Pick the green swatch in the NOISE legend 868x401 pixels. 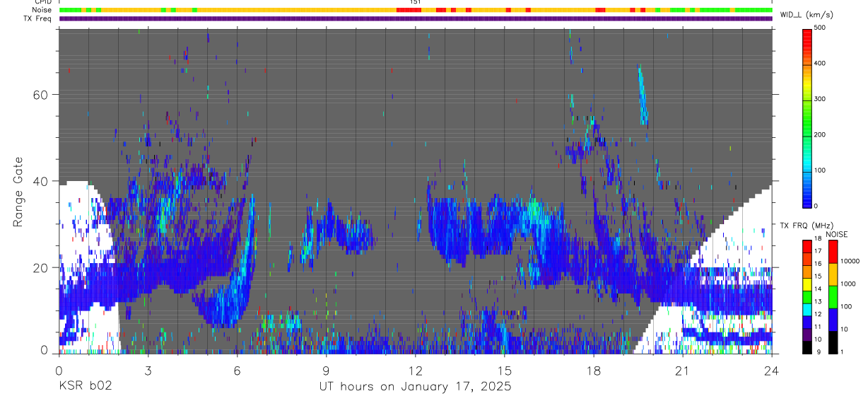[x=833, y=296]
